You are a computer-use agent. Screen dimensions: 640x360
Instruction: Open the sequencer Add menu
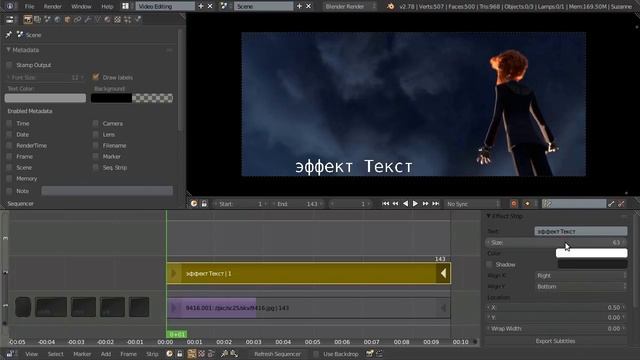pyautogui.click(x=106, y=354)
